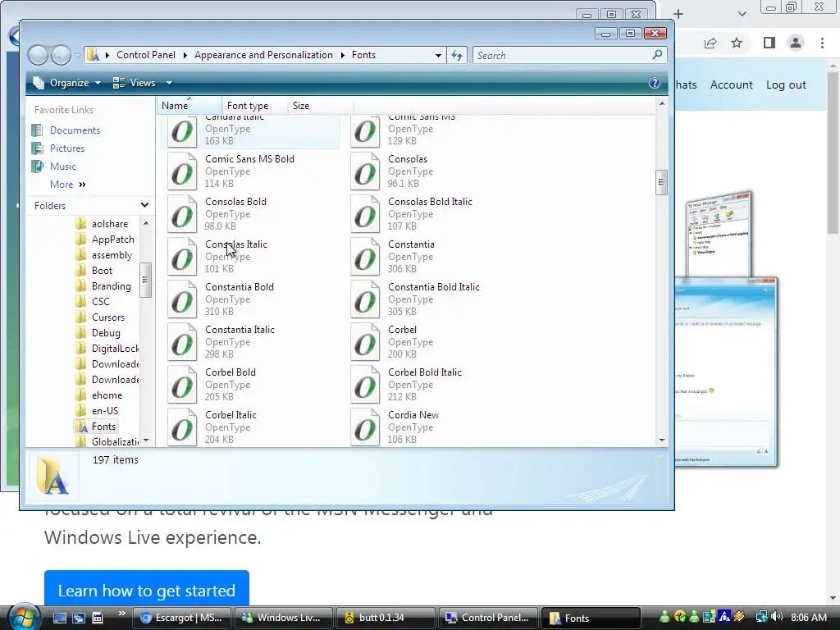Select the Constantia font icon
This screenshot has width=840, height=630.
click(x=365, y=257)
